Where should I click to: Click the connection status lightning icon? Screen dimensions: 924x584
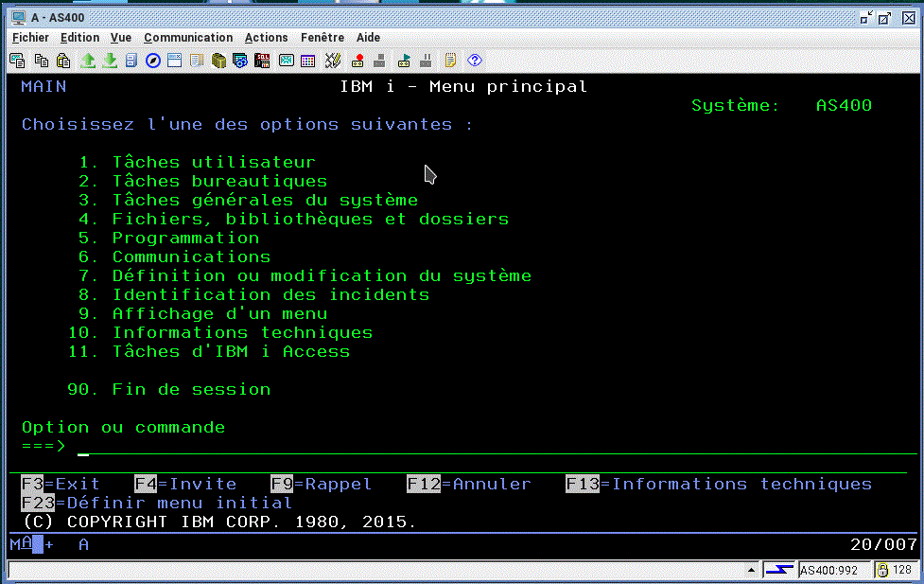(x=781, y=569)
